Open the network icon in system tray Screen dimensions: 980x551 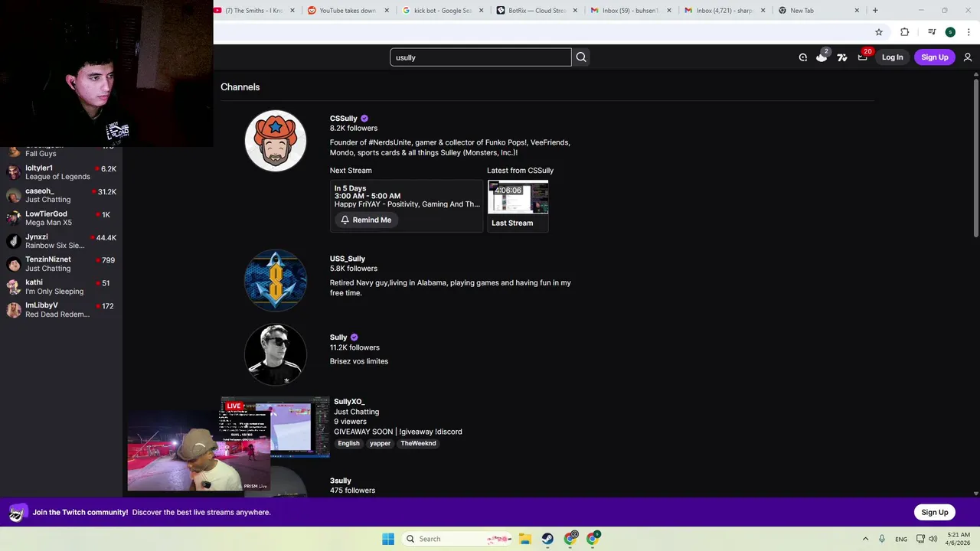(x=920, y=539)
